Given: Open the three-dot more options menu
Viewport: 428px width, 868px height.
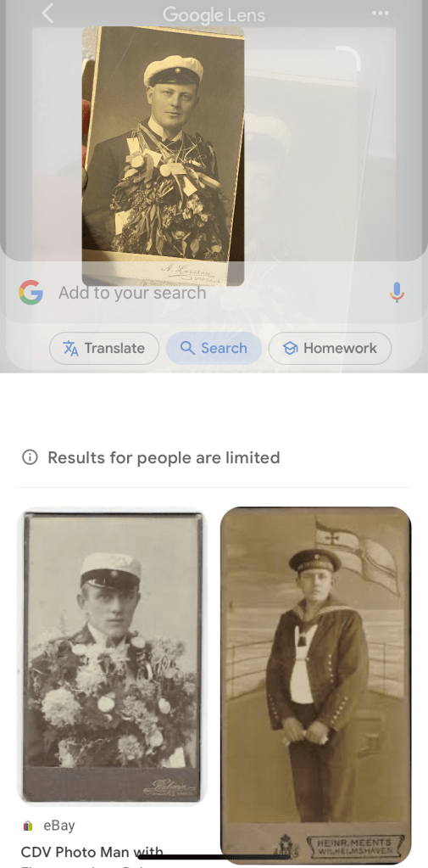Looking at the screenshot, I should point(380,14).
